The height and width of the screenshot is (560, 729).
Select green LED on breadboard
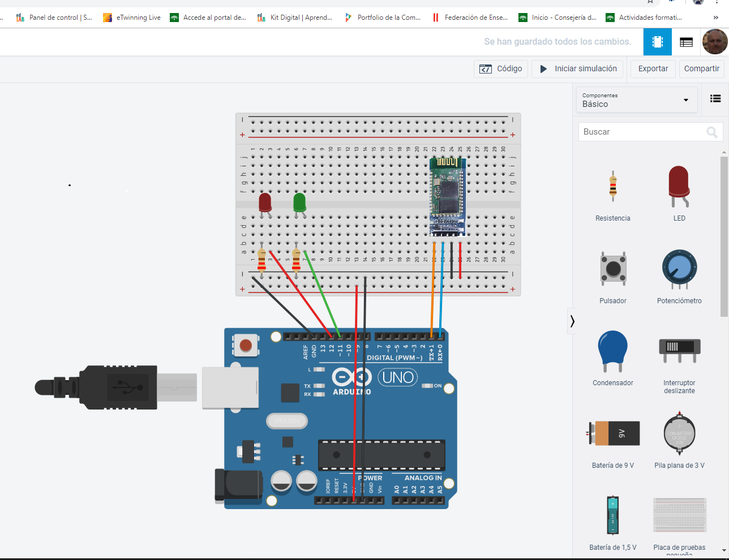coord(300,205)
